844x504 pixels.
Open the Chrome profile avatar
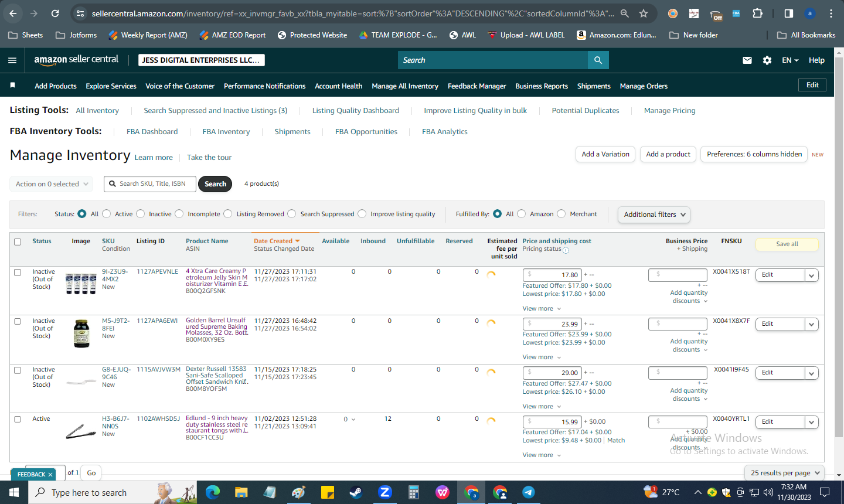click(810, 13)
